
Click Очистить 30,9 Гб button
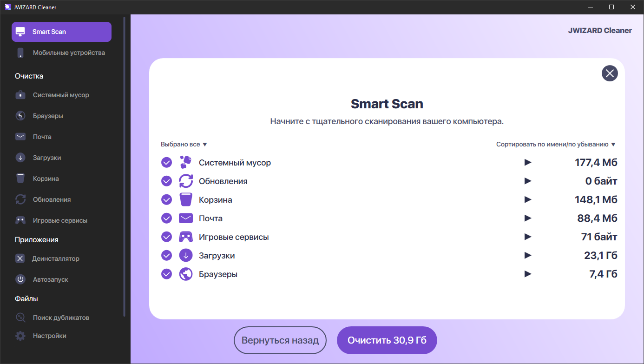coord(387,340)
